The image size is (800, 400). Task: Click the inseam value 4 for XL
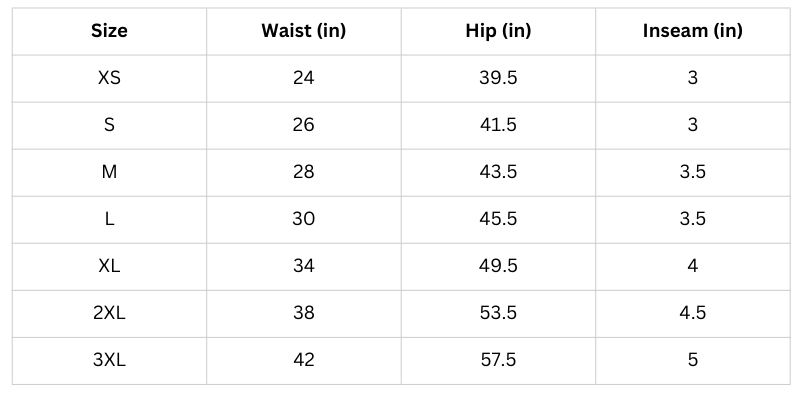tap(693, 266)
